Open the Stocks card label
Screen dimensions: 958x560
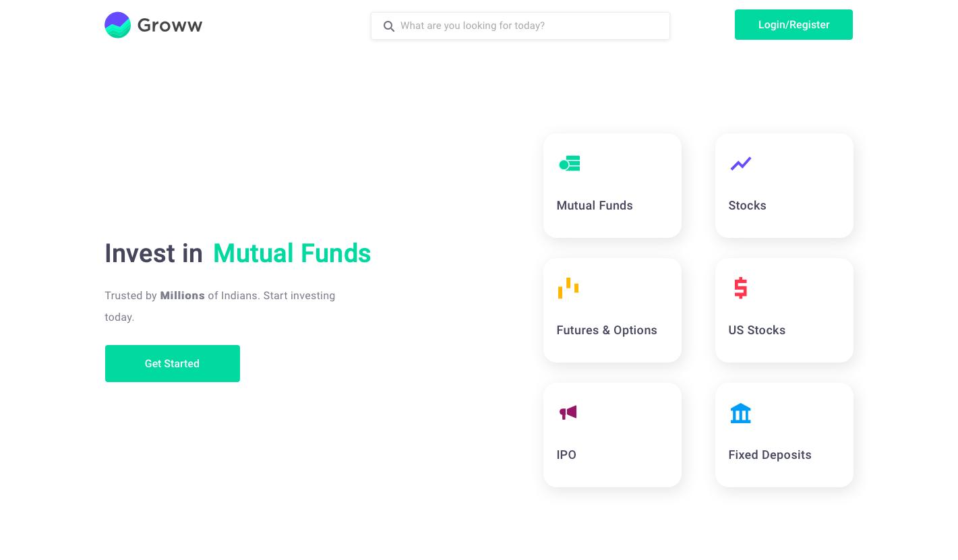747,206
